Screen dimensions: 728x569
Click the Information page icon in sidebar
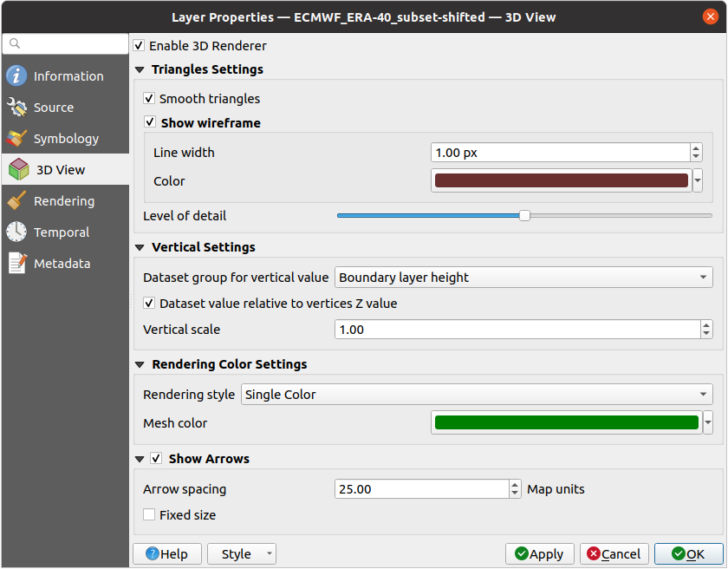click(x=16, y=76)
